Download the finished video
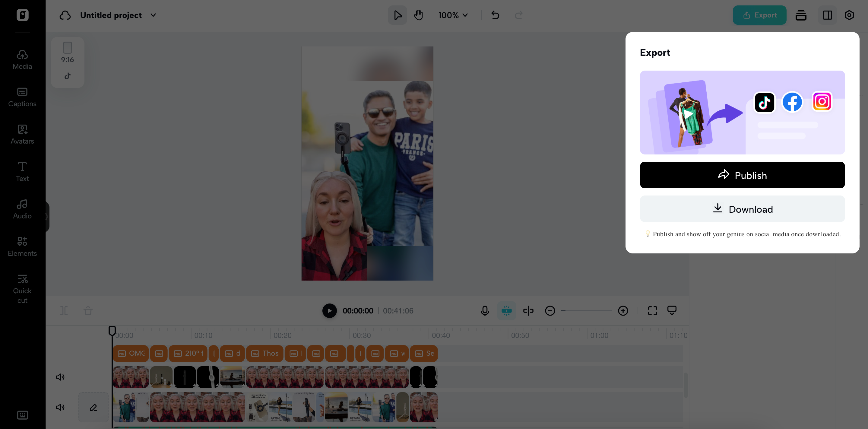The height and width of the screenshot is (429, 868). [742, 209]
